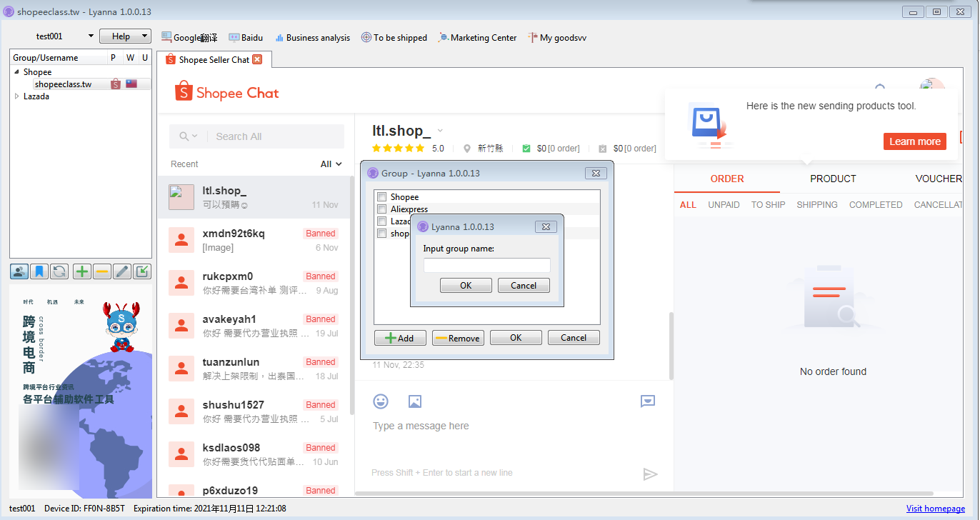Select the ALL order filter
980x520 pixels.
pyautogui.click(x=688, y=205)
